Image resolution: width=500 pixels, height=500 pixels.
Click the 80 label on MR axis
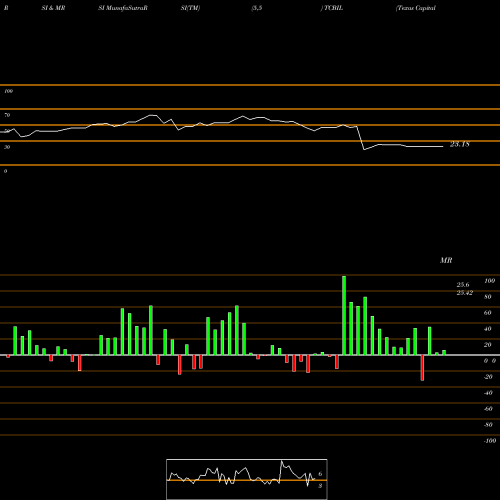488,297
